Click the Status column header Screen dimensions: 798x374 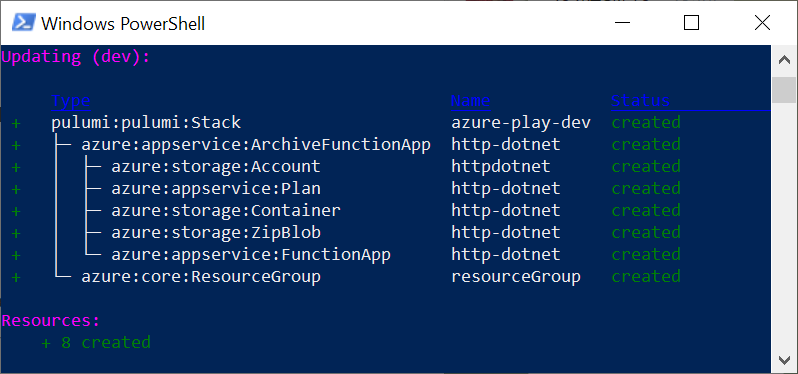(x=640, y=101)
